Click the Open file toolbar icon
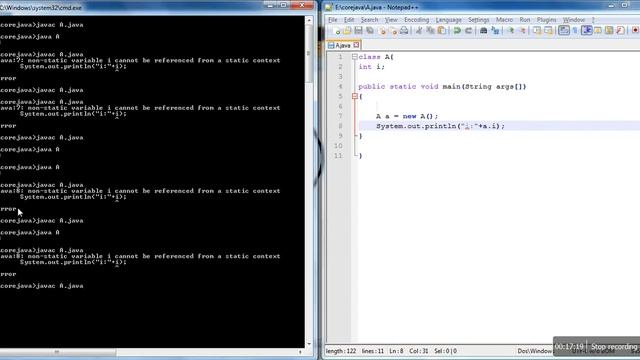 point(347,31)
